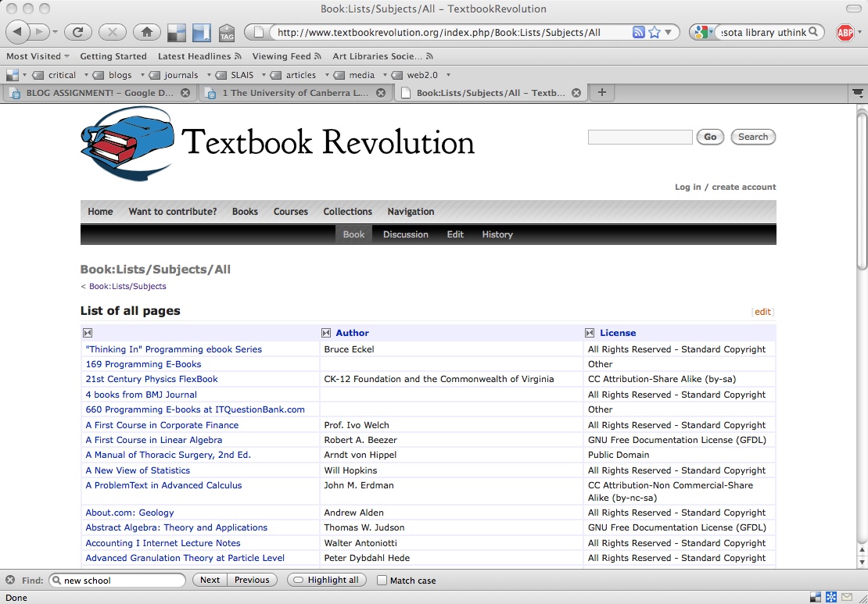Switch to the Discussion tab

point(405,234)
